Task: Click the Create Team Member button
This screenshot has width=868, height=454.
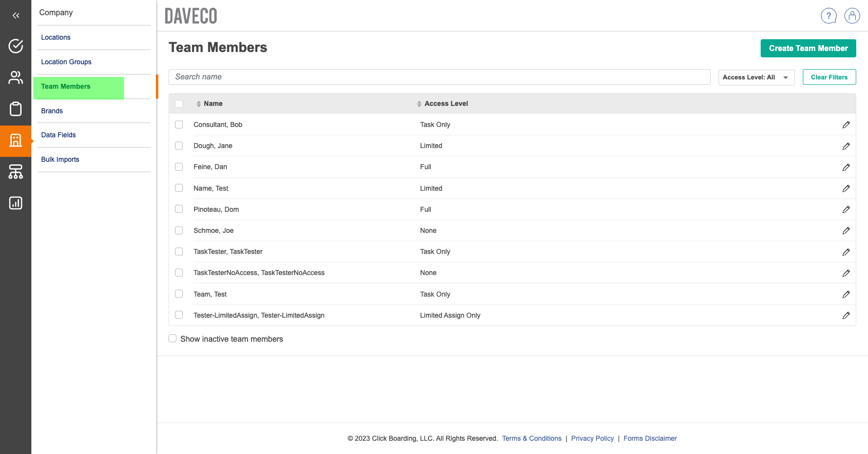Action: 808,49
